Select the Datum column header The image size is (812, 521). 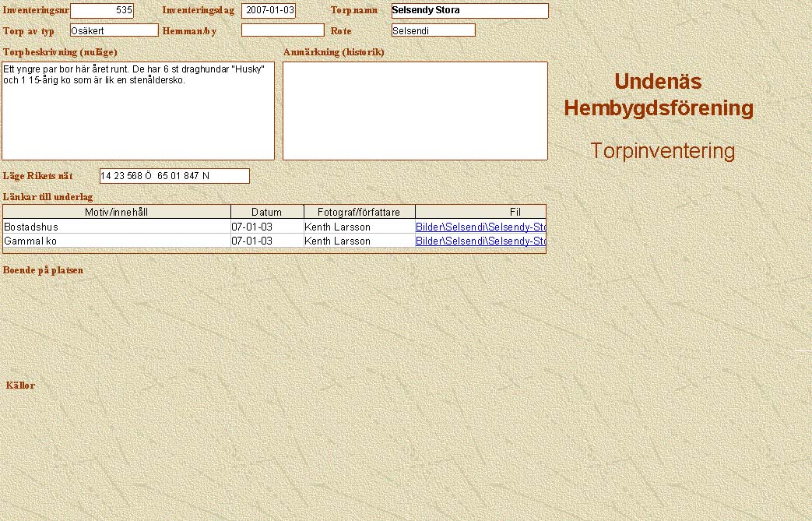[x=267, y=212]
